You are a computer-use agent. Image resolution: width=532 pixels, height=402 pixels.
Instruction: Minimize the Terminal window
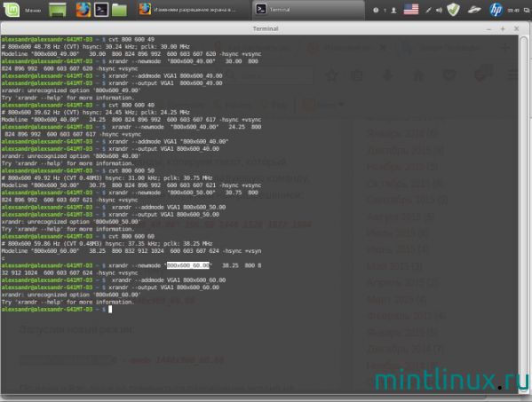click(x=488, y=29)
